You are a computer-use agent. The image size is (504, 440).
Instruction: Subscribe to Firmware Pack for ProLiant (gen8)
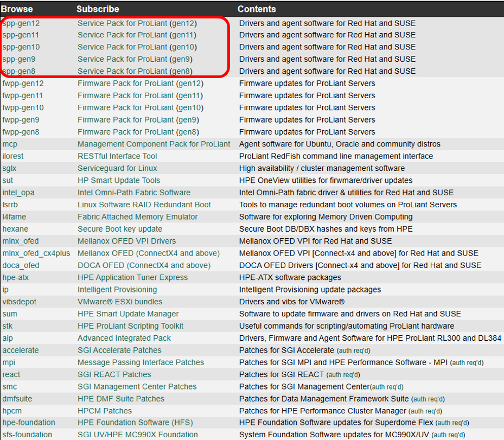click(x=138, y=132)
